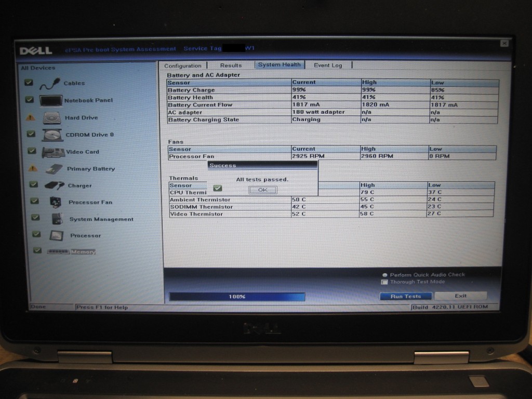Screen dimensions: 532x399
Task: Click the 2925 RPM fan value
Action: [x=308, y=156]
